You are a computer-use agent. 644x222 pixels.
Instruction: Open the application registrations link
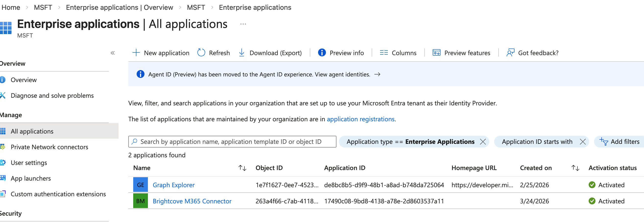coord(360,119)
